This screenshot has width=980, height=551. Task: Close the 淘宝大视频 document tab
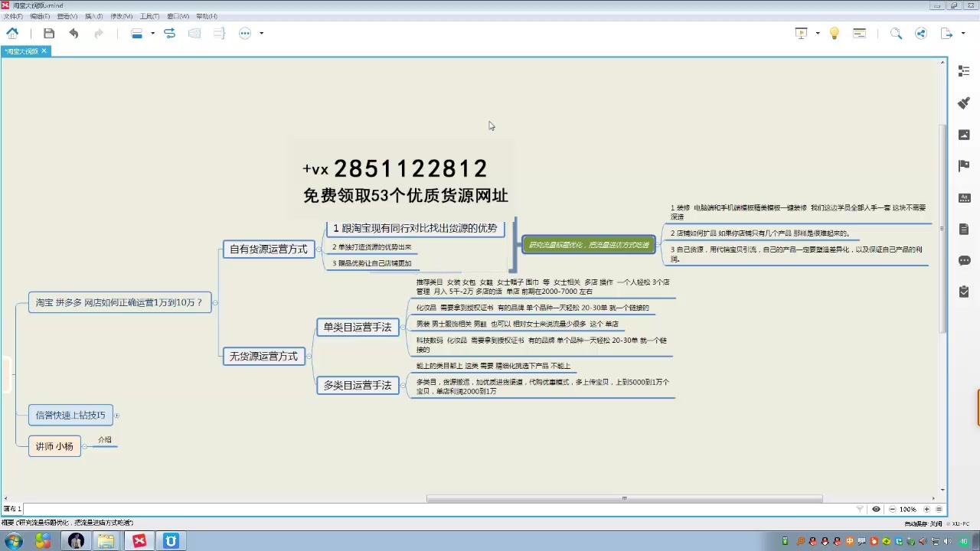pos(44,51)
